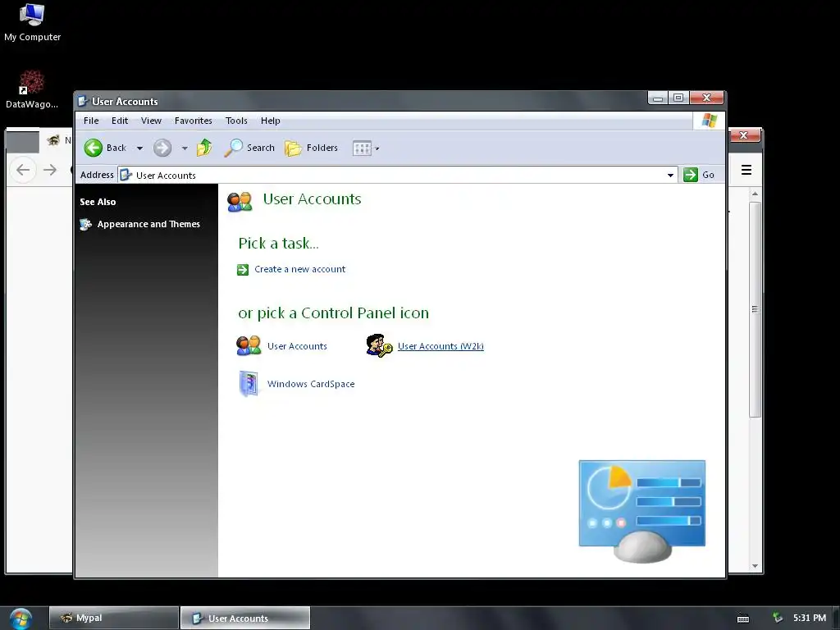Click Mypal scrollbar up arrow
This screenshot has height=630, width=840.
755,194
